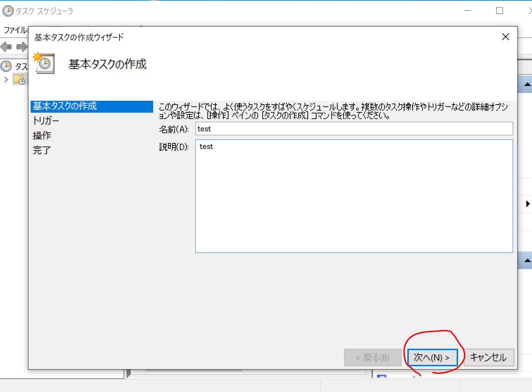Click the wizard's clock-and-star header icon
The height and width of the screenshot is (392, 532).
click(x=44, y=63)
